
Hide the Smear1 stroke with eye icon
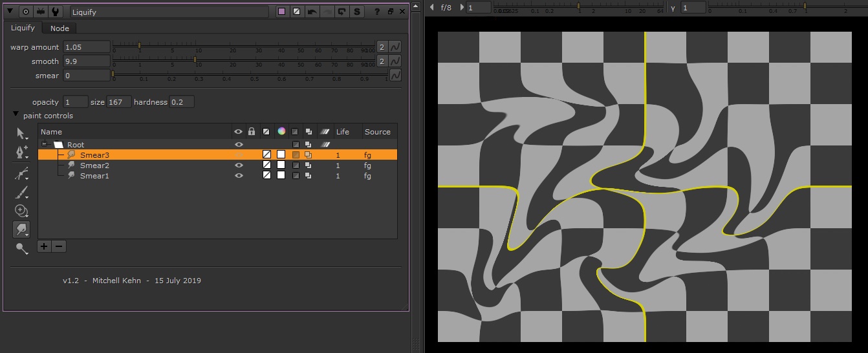click(239, 176)
